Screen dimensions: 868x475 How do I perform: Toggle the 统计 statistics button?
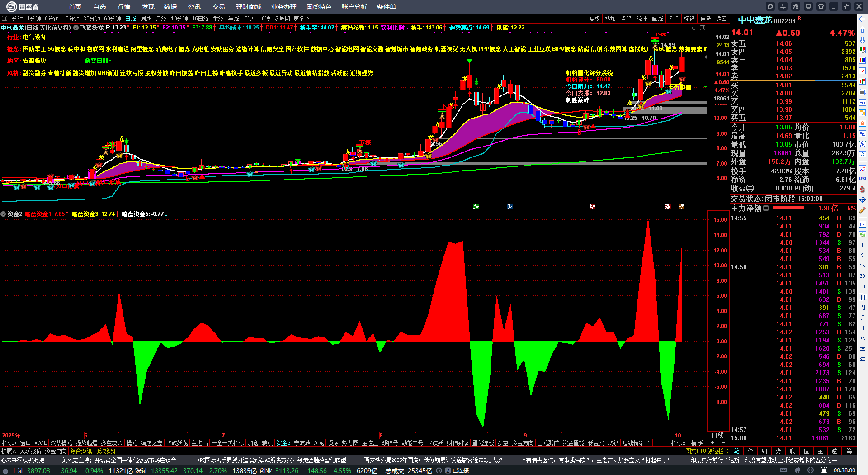pyautogui.click(x=642, y=19)
